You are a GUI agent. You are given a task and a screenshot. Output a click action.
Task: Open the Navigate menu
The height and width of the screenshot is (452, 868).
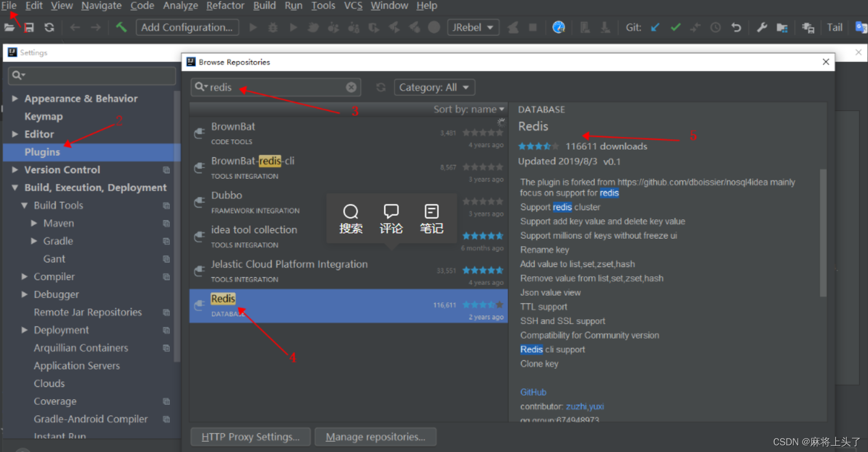click(101, 6)
